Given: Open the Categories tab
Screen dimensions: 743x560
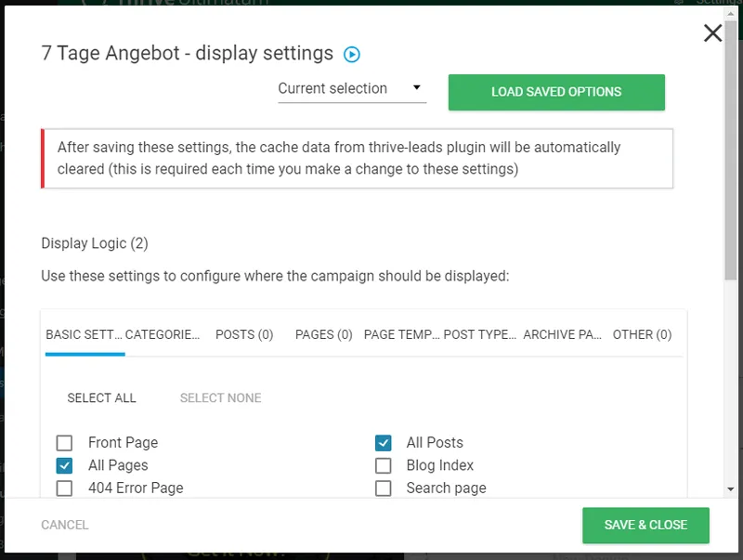Looking at the screenshot, I should [163, 334].
